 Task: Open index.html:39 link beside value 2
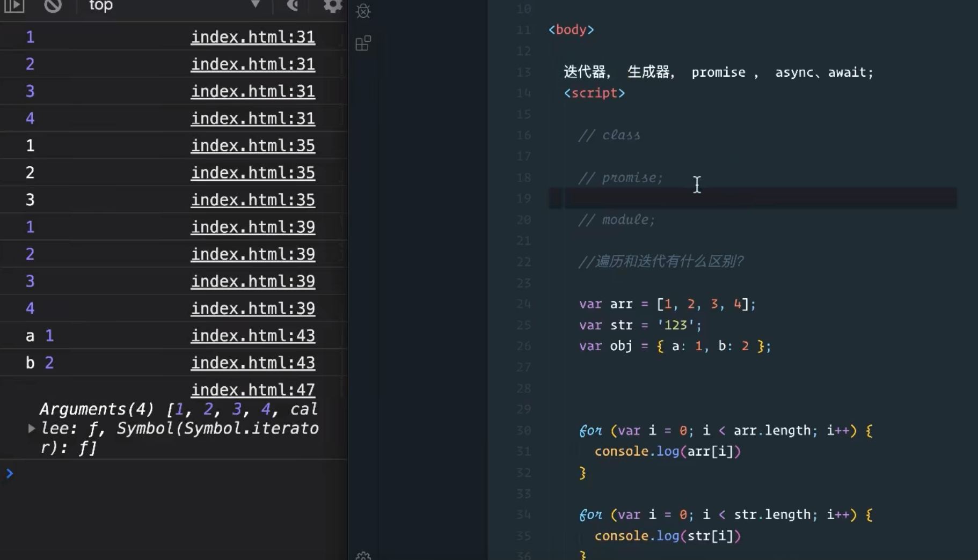click(x=253, y=254)
